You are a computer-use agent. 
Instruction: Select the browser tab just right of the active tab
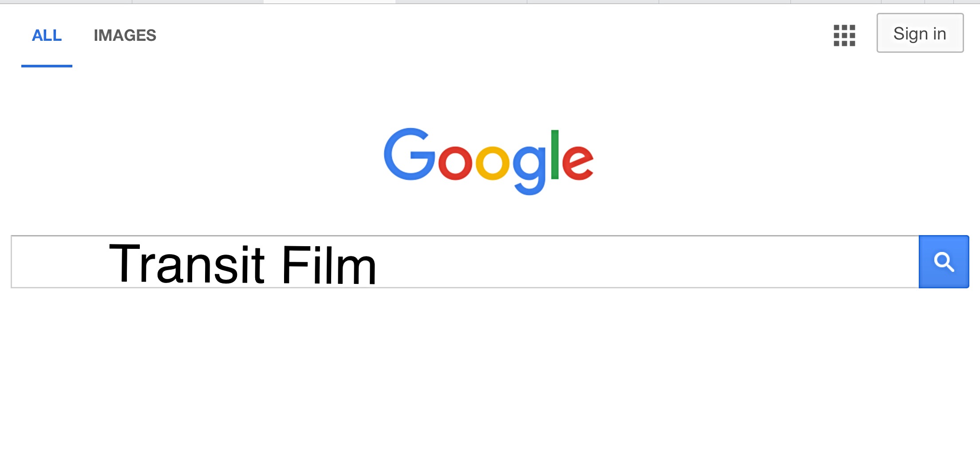(461, 2)
